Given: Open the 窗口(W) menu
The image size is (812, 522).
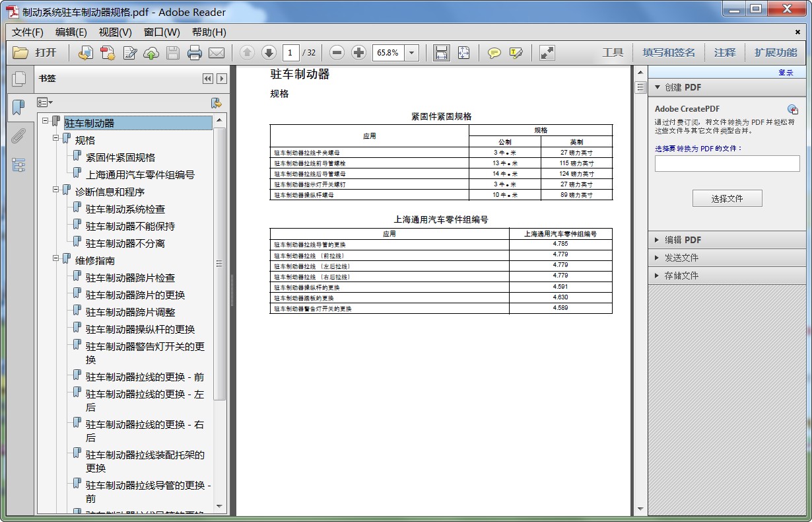Looking at the screenshot, I should coord(162,32).
